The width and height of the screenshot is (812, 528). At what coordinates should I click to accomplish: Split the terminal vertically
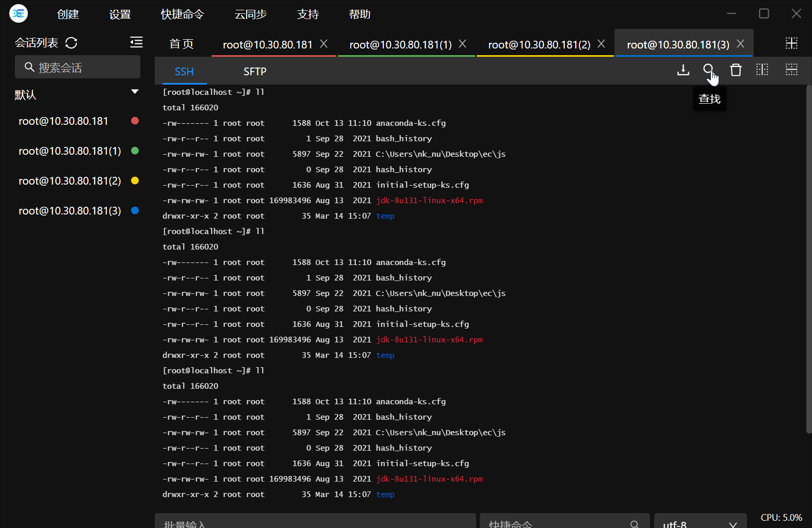[762, 70]
